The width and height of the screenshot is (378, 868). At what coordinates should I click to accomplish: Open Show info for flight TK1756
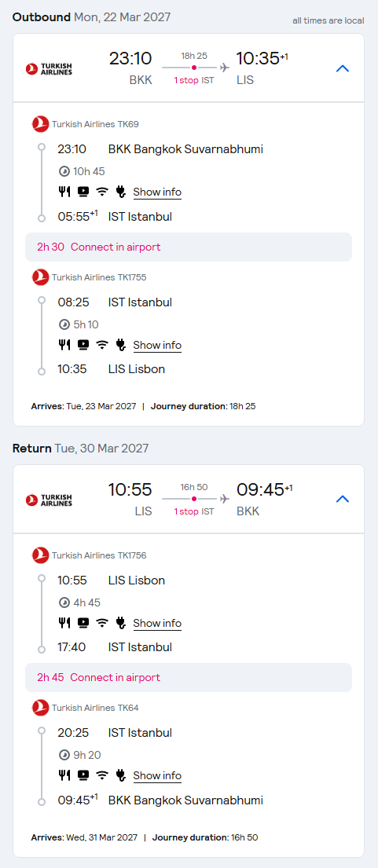[157, 623]
